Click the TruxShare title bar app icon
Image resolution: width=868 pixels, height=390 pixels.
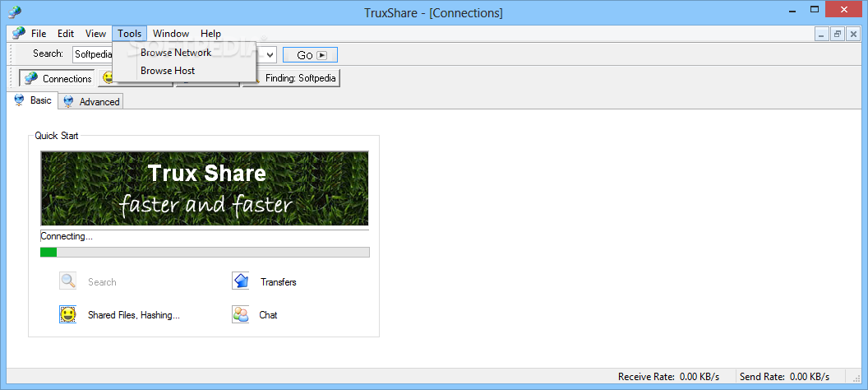15,12
